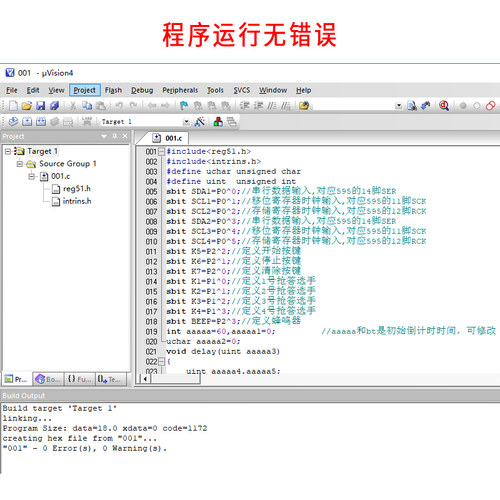Click the Start Debug Session magnifier icon

444,106
